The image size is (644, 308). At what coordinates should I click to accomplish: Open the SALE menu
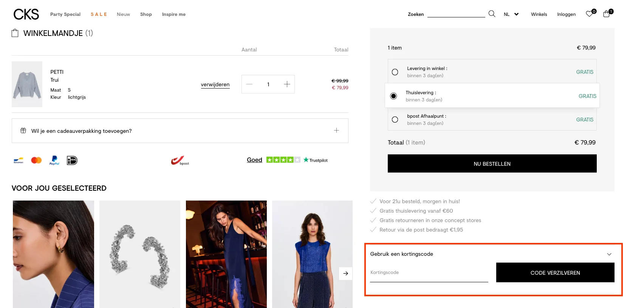[99, 14]
